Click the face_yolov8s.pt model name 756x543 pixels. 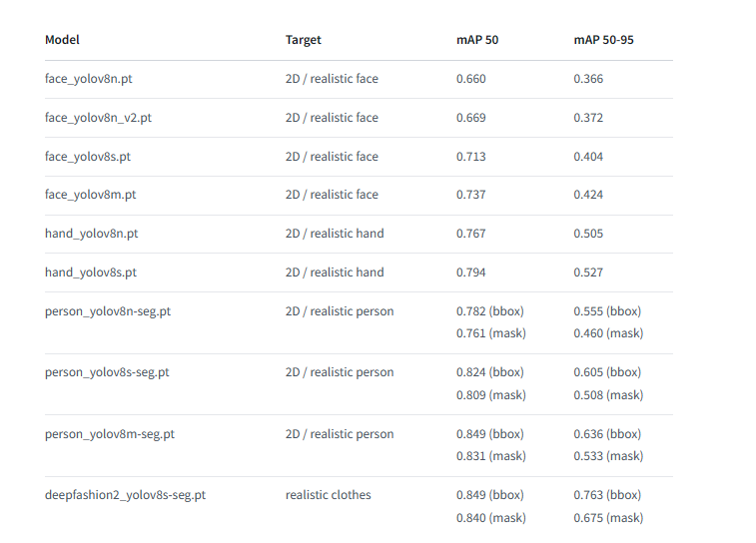click(x=88, y=157)
